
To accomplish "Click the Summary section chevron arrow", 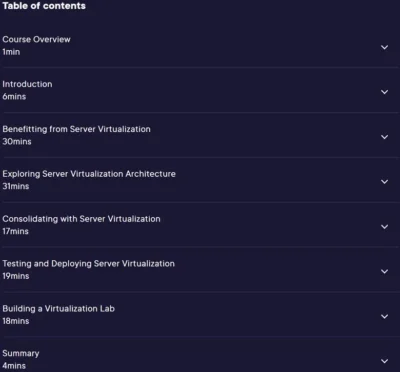I will [385, 361].
